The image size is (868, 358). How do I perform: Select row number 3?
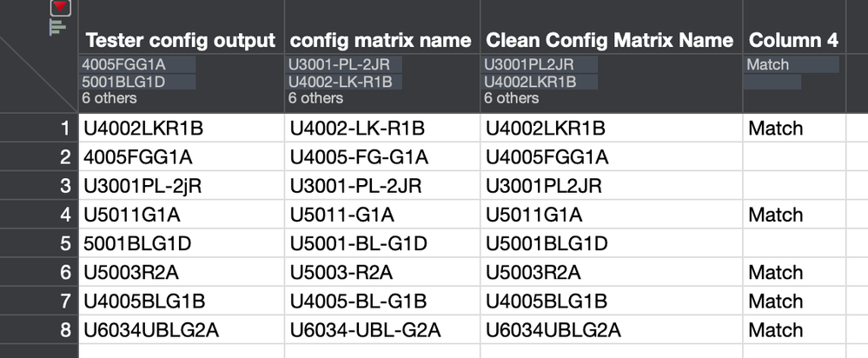[x=63, y=186]
